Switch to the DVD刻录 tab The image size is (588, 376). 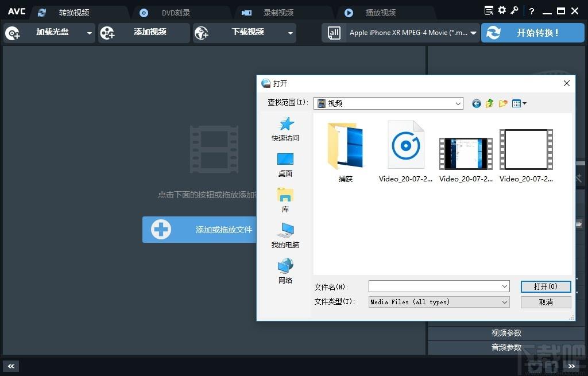point(175,13)
